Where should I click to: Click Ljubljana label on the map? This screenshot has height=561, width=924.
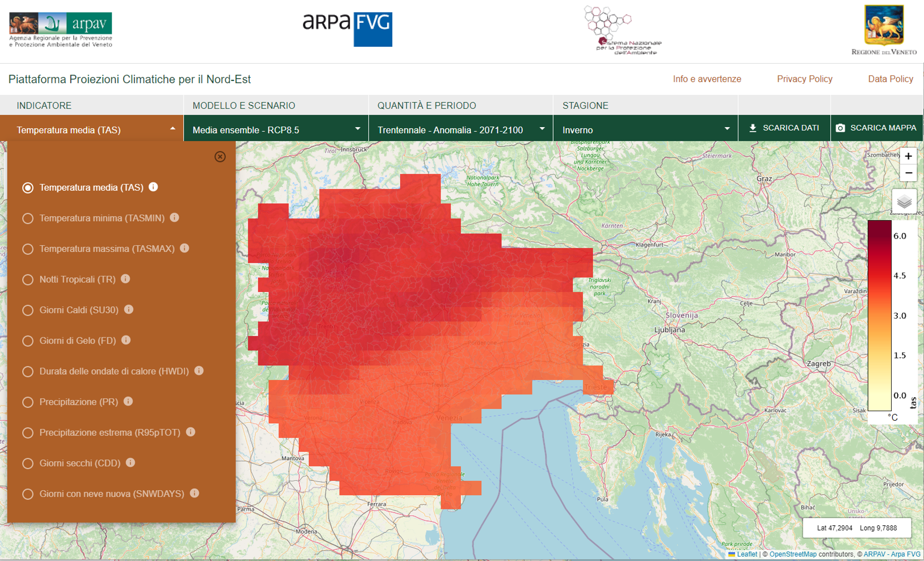coord(670,329)
